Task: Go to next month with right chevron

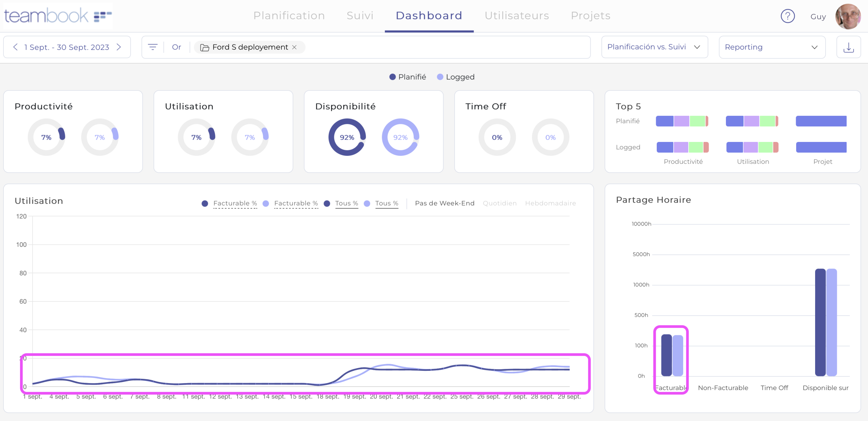Action: pyautogui.click(x=119, y=47)
